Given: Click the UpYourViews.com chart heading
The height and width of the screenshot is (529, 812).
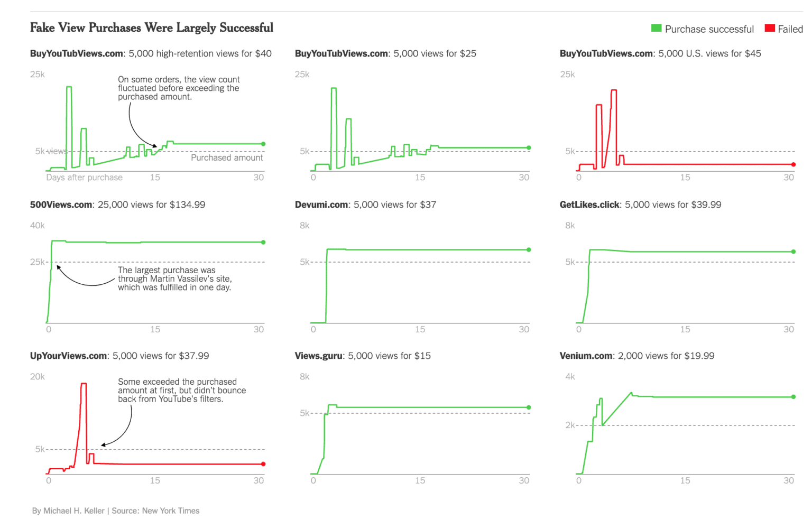Looking at the screenshot, I should tap(119, 356).
